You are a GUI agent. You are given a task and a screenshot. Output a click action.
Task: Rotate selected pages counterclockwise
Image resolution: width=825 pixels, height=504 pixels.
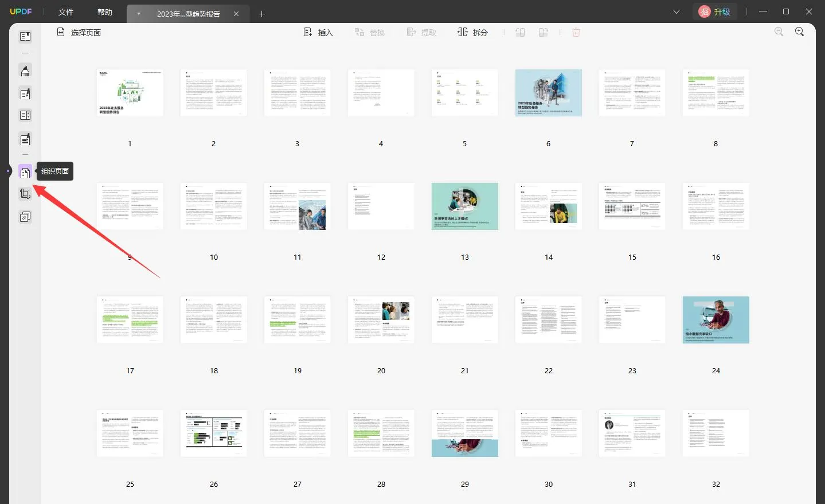(521, 33)
